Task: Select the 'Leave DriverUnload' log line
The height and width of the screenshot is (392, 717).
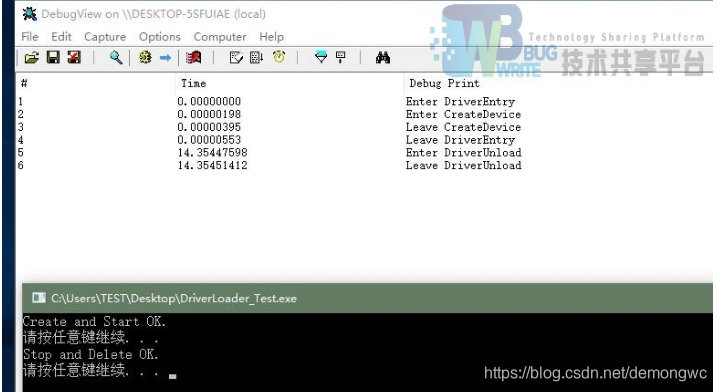Action: point(463,166)
